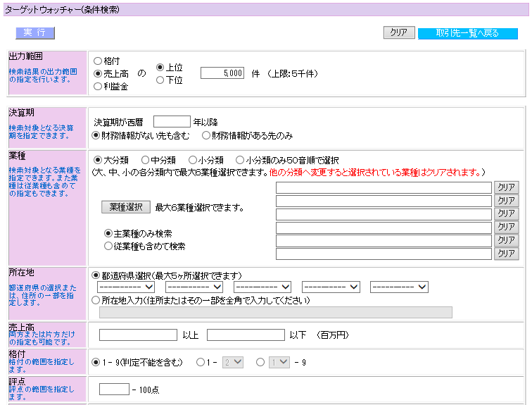Click second industry selection text field
Image resolution: width=532 pixels, height=405 pixels.
pos(384,201)
